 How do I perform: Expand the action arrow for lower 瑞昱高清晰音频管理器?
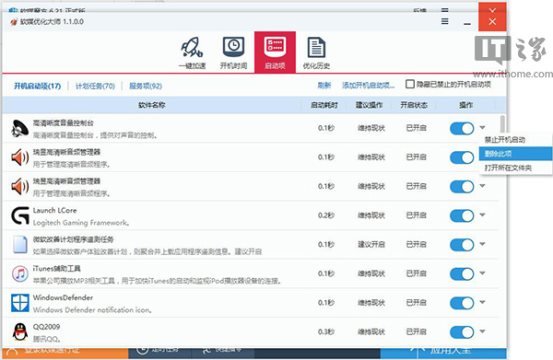482,185
